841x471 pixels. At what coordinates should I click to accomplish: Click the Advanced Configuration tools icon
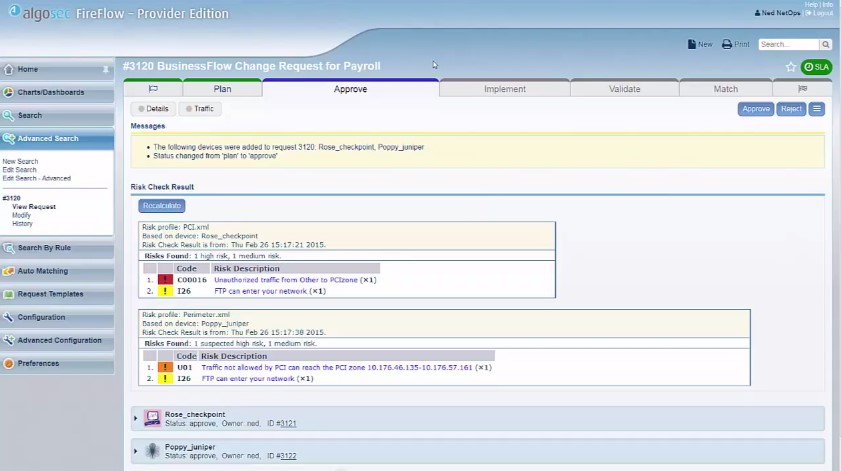(x=9, y=340)
